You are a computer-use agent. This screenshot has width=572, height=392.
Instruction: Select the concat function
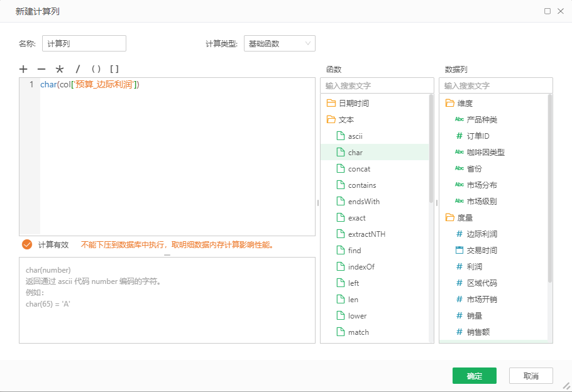pyautogui.click(x=359, y=168)
